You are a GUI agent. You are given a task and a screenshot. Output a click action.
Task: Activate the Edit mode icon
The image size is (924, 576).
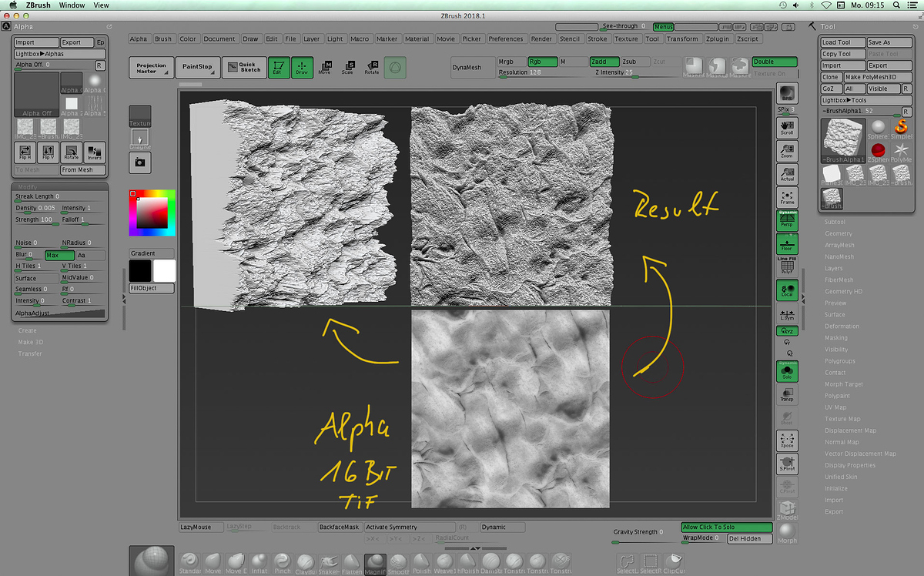(278, 68)
